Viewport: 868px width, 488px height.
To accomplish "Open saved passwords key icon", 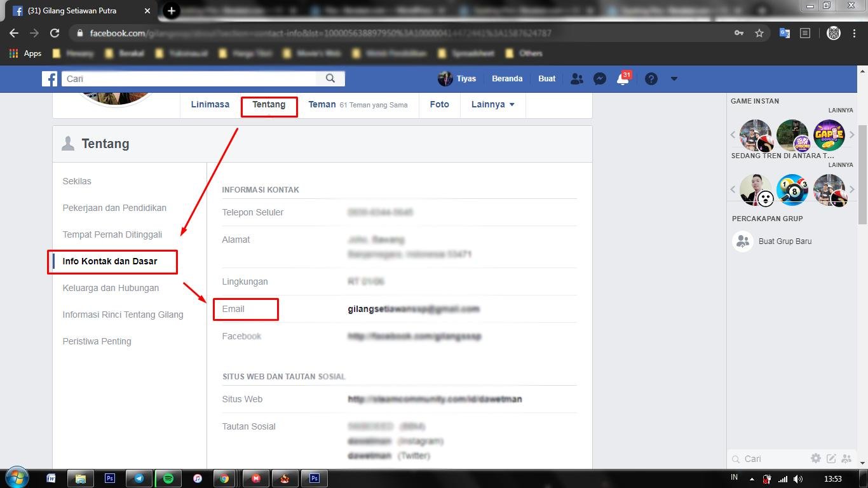I will point(738,33).
